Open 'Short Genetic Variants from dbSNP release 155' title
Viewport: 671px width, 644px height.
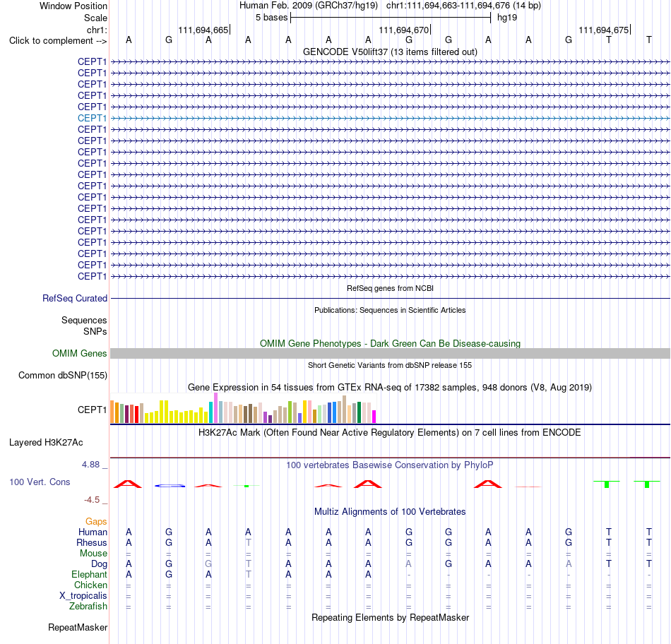pyautogui.click(x=390, y=366)
